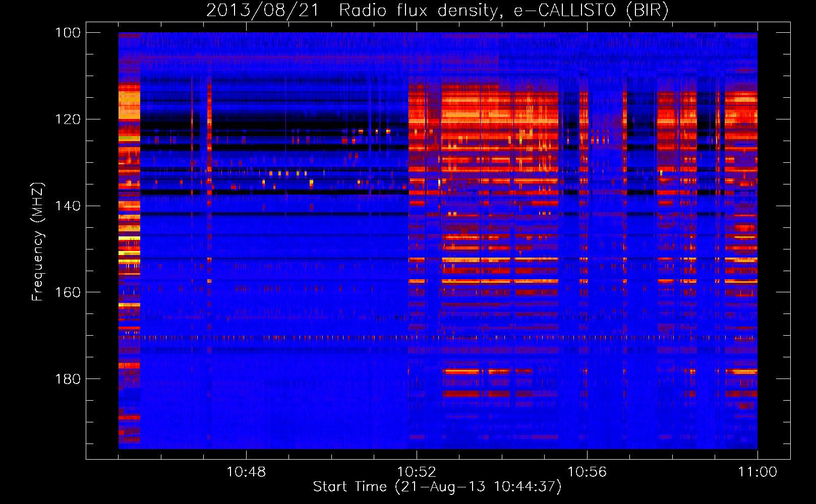Select the time tick label 10:48
Screen dimensions: 816x504
click(x=246, y=472)
